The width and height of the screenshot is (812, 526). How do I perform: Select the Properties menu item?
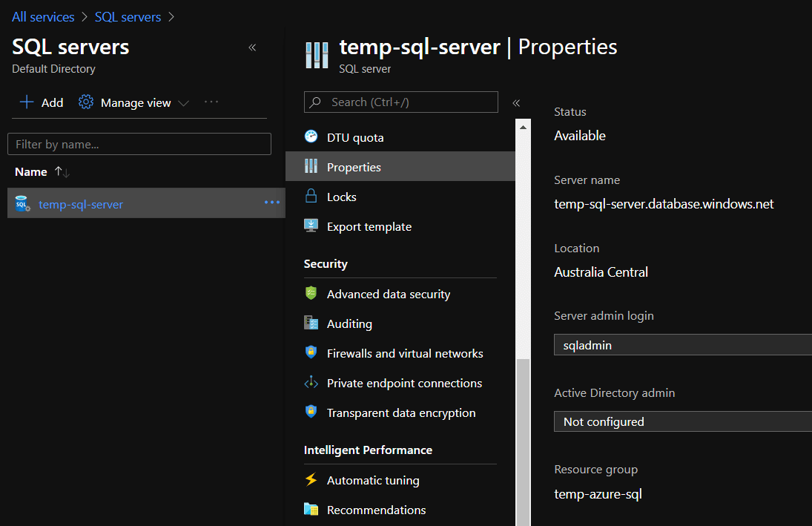400,166
